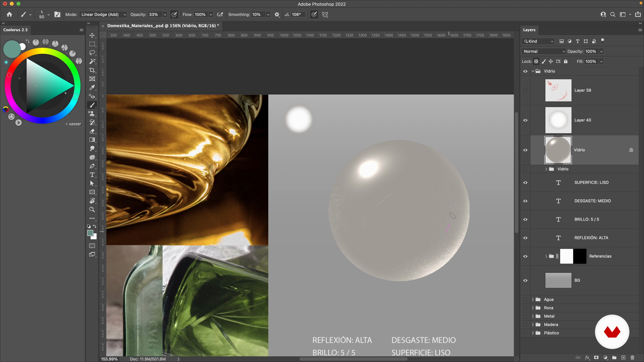The width and height of the screenshot is (644, 362).
Task: Select the Crop tool
Action: pyautogui.click(x=92, y=70)
